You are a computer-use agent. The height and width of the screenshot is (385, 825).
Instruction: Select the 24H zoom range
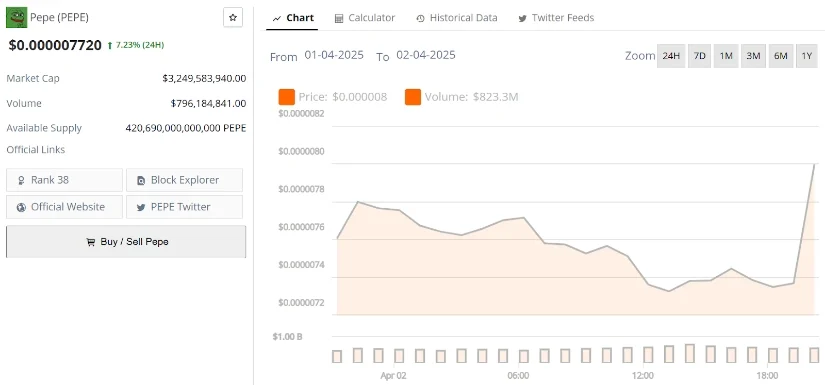pos(671,56)
